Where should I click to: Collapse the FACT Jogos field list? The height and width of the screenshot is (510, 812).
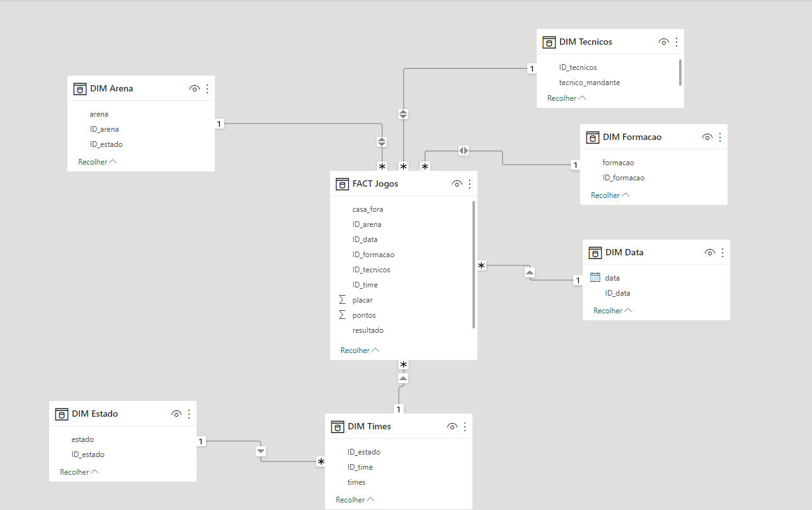pyautogui.click(x=360, y=351)
